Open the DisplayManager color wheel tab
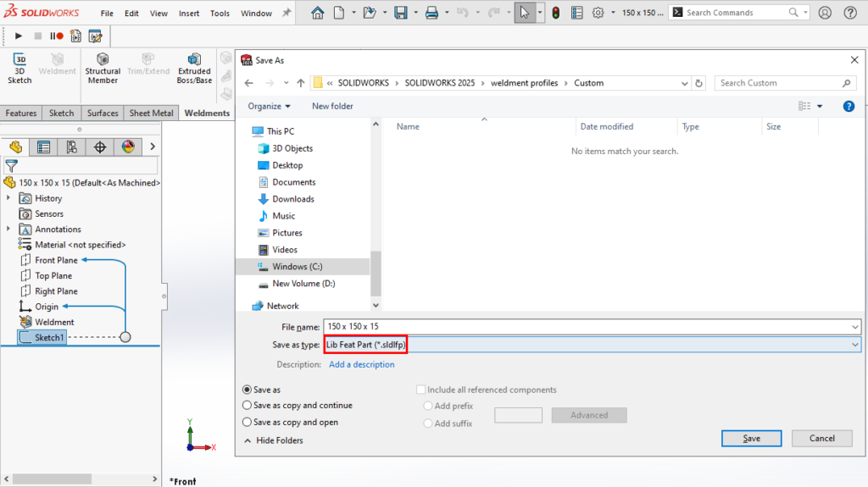Viewport: 868px width, 487px height. tap(128, 147)
